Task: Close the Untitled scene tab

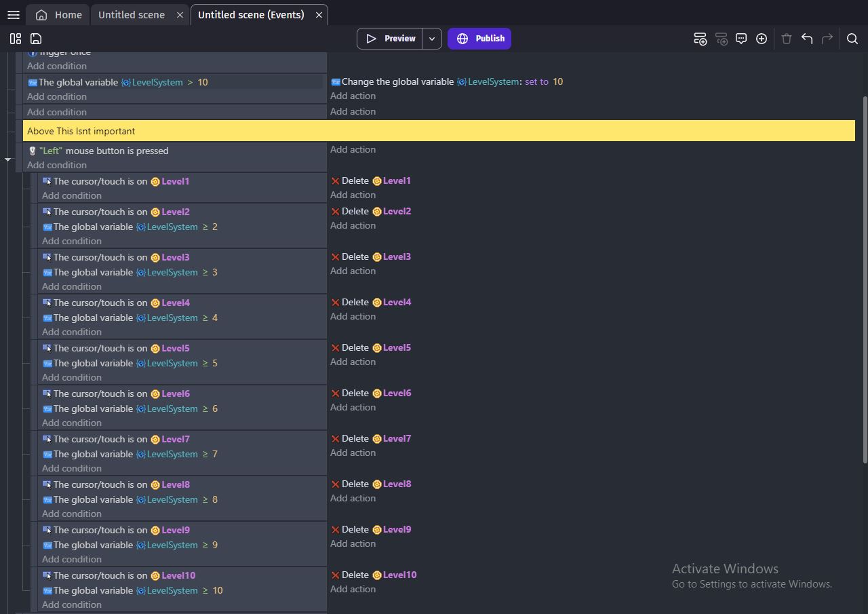Action: point(180,15)
